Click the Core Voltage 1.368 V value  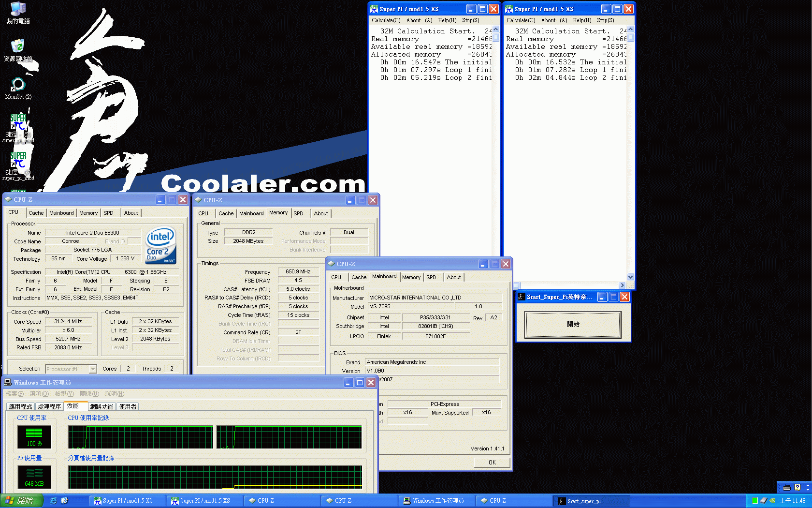pyautogui.click(x=125, y=259)
